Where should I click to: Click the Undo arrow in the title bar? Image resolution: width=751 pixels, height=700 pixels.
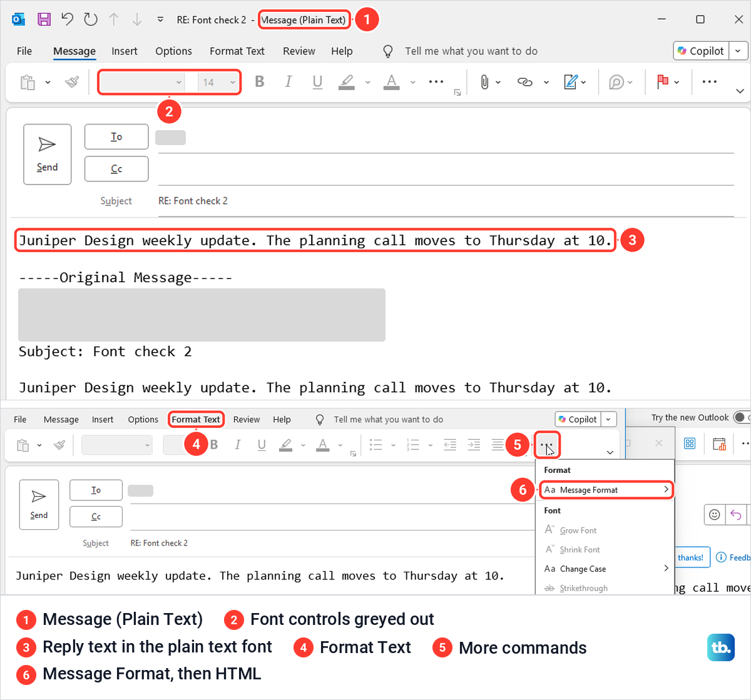[67, 19]
